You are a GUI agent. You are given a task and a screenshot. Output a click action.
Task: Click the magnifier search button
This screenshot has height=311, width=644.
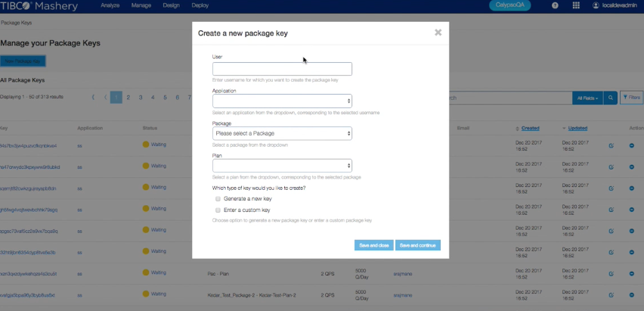(x=610, y=98)
